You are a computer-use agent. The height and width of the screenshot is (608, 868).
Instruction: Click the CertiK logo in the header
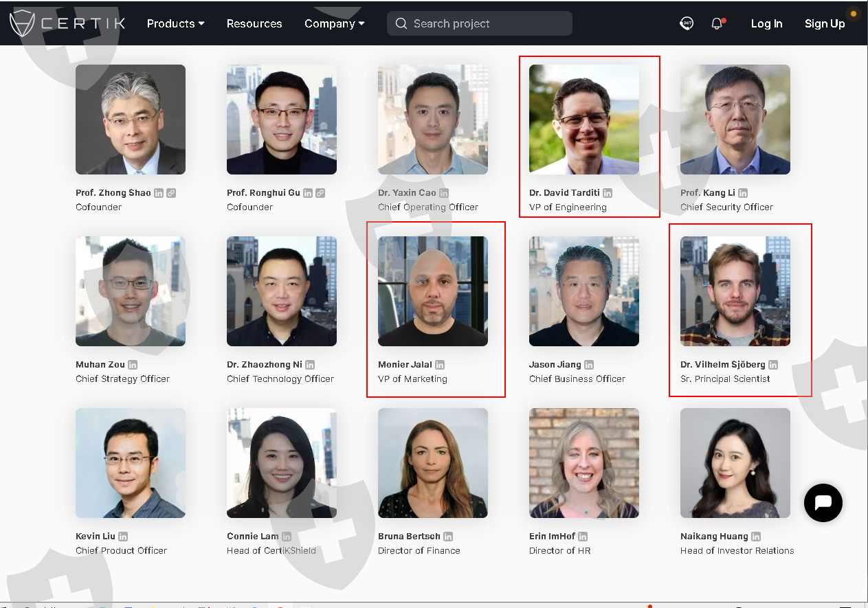pyautogui.click(x=67, y=23)
